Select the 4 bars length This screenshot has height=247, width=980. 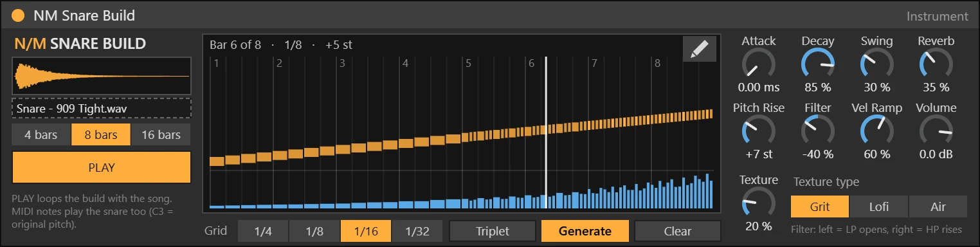pos(41,135)
